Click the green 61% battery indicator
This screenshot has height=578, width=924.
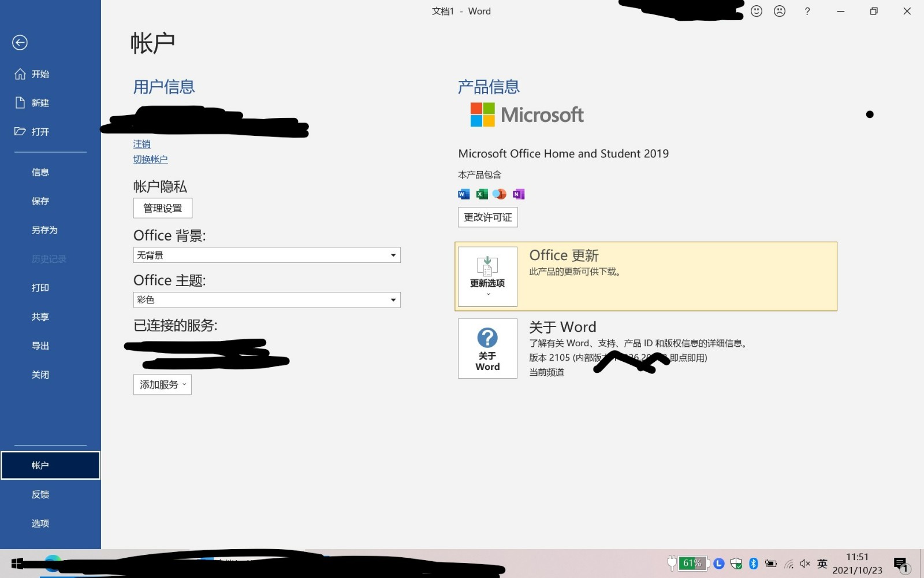pos(692,563)
